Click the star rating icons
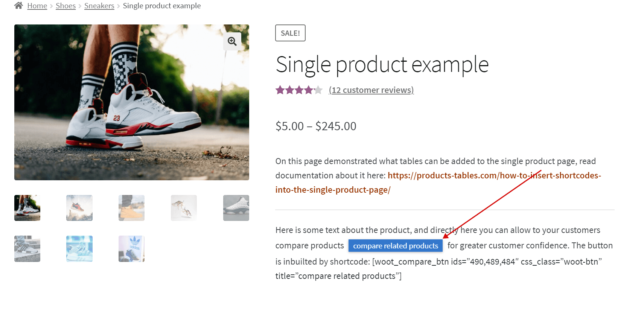Screen dimensions: 644x312 (x=299, y=90)
